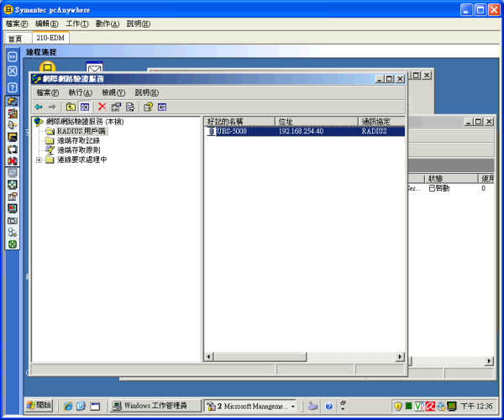
Task: Click the help icon in MMC toolbar
Action: coord(148,107)
